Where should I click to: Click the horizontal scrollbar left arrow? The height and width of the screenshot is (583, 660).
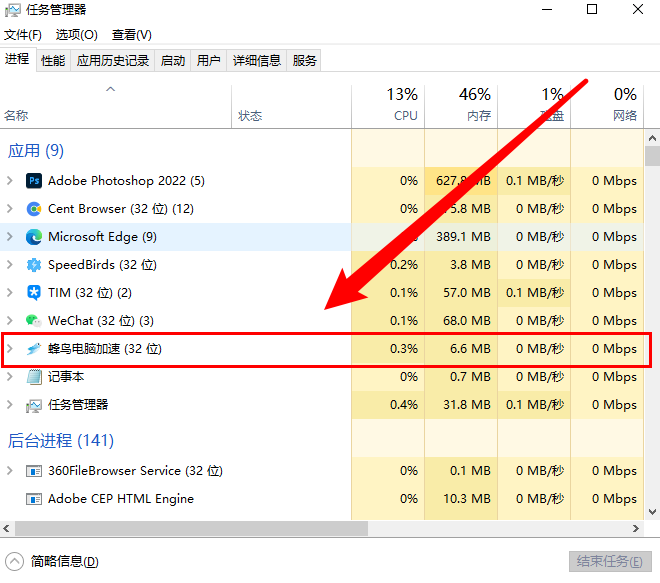click(x=7, y=529)
